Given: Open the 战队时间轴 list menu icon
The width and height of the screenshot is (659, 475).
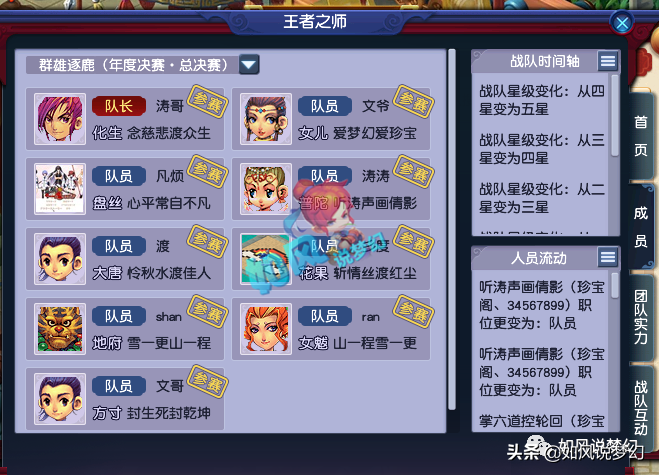Looking at the screenshot, I should [608, 61].
